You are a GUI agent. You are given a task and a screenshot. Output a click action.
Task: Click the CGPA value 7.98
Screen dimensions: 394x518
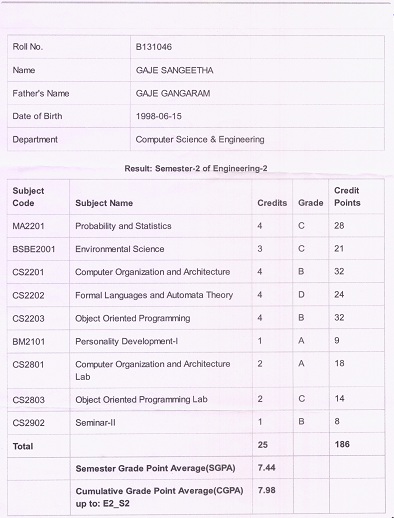(266, 490)
